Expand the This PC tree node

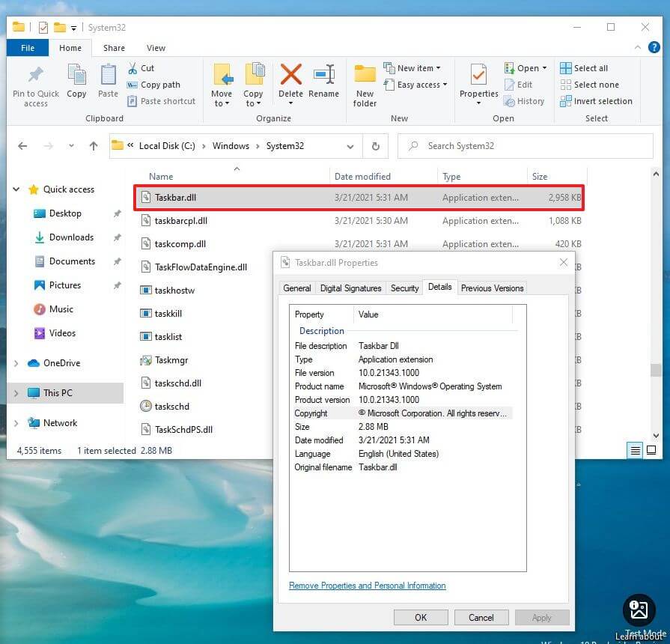pos(16,393)
